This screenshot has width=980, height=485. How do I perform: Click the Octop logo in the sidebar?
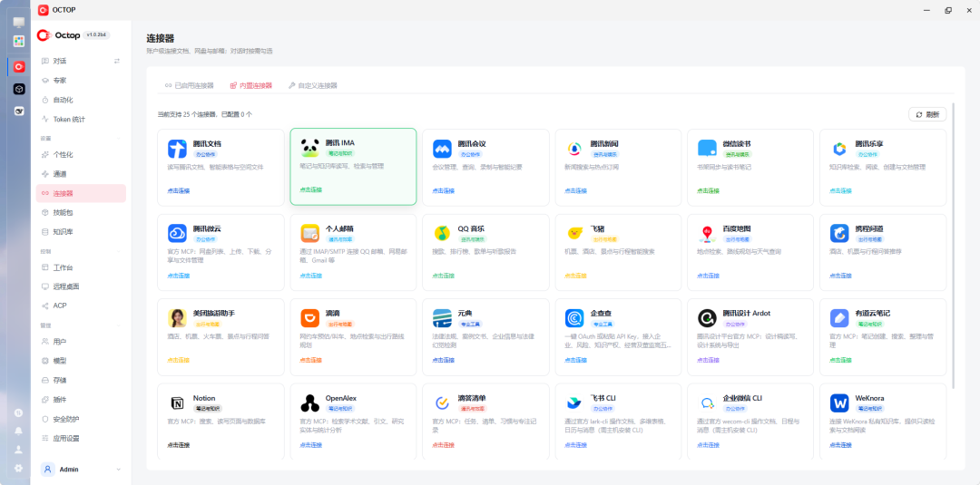click(x=59, y=35)
